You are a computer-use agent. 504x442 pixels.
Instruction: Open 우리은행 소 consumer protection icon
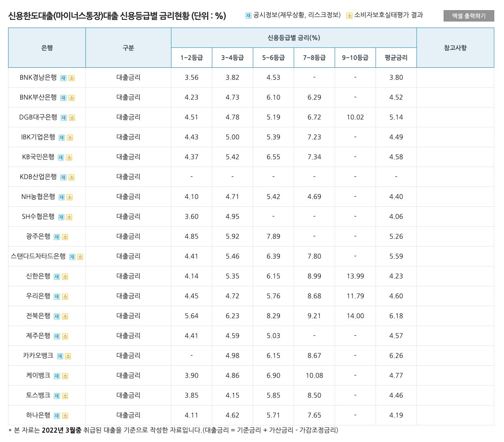(65, 297)
